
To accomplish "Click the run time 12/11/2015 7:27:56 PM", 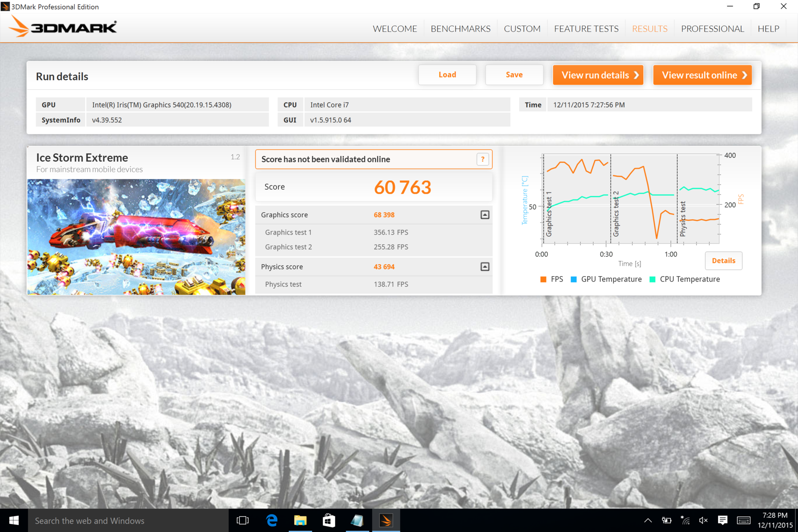I will click(589, 105).
